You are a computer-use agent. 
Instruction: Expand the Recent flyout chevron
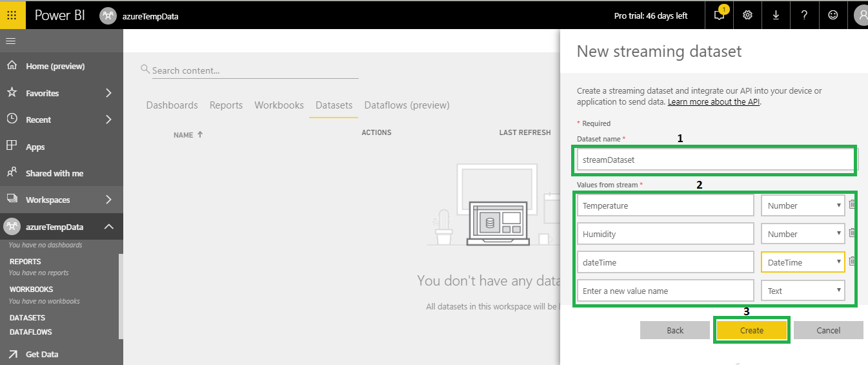108,120
